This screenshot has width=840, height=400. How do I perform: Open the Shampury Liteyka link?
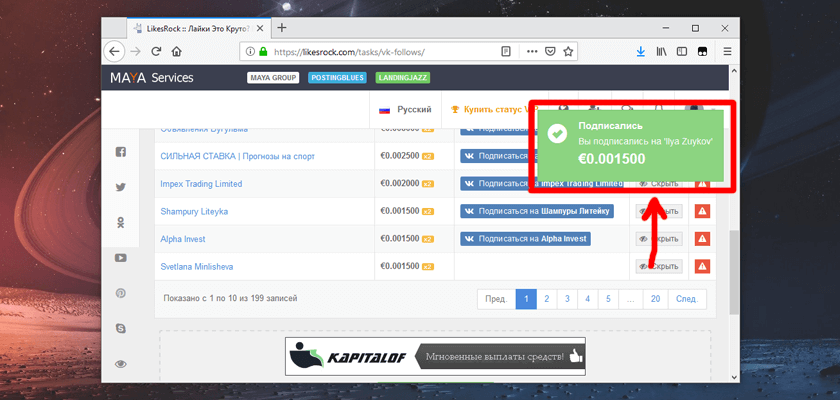[194, 212]
